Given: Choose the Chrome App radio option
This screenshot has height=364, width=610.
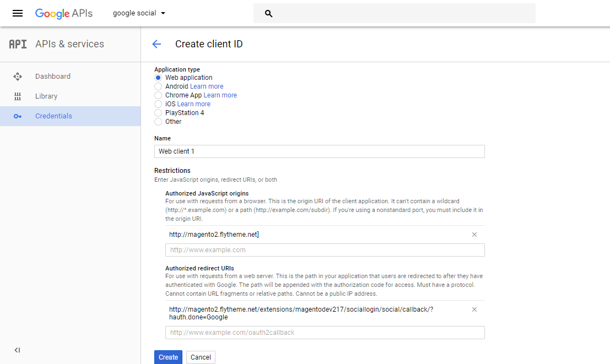Looking at the screenshot, I should pyautogui.click(x=158, y=95).
